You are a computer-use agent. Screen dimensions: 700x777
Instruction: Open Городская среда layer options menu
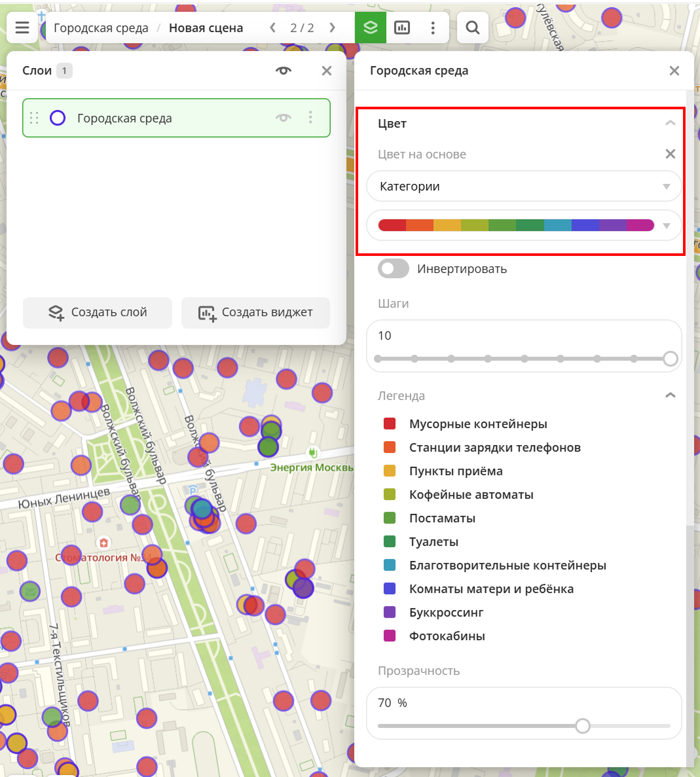point(310,118)
